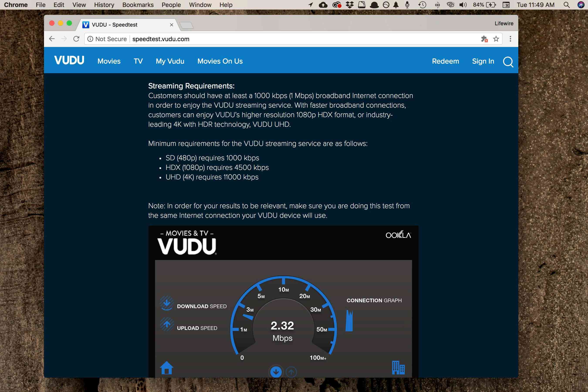Image resolution: width=588 pixels, height=392 pixels.
Task: Select the TV navigation tab
Action: tap(138, 61)
